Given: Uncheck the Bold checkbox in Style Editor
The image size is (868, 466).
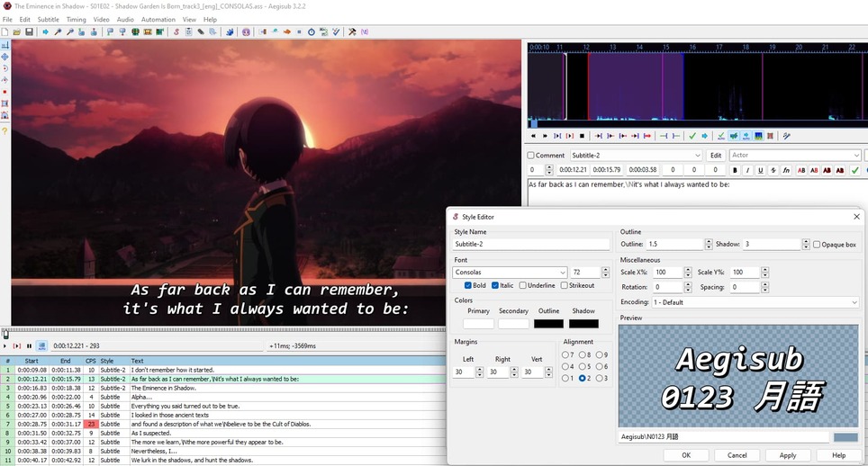Looking at the screenshot, I should (x=468, y=286).
